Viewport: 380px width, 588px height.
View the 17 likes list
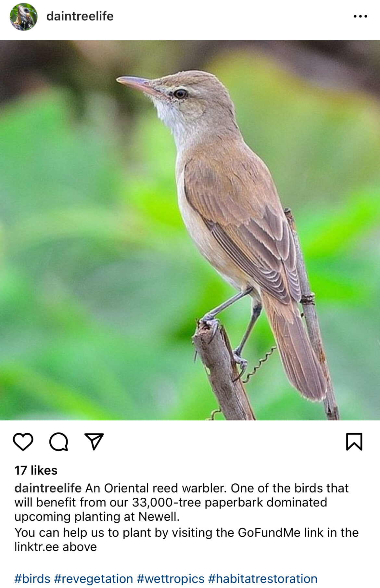(x=36, y=470)
